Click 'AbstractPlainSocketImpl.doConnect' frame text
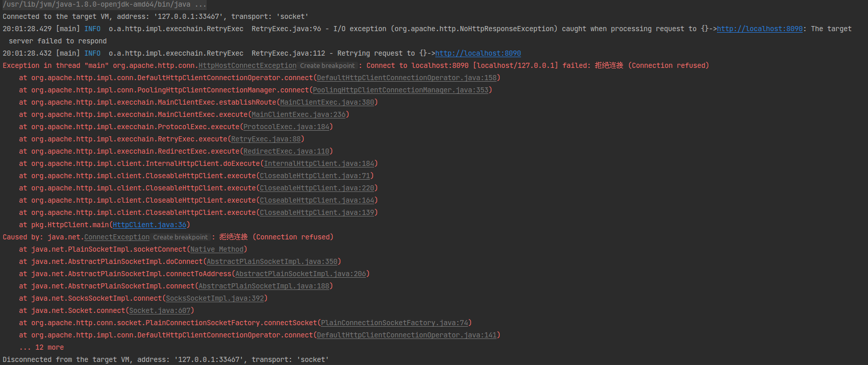Screen dimensions: 868x365 [x=135, y=261]
